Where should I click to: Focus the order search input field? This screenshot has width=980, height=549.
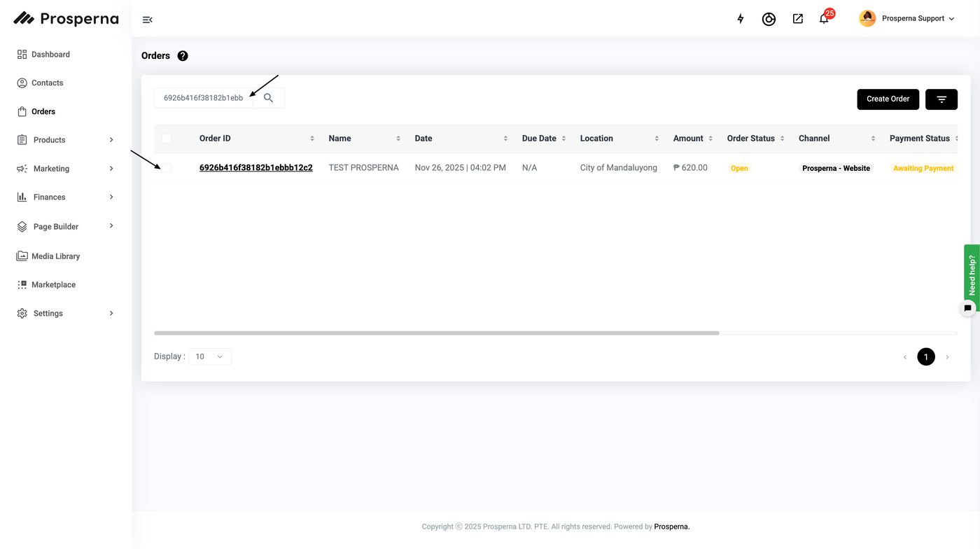204,98
